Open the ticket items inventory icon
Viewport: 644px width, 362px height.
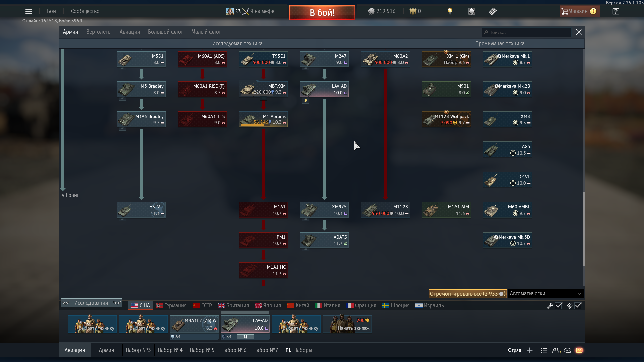point(493,11)
